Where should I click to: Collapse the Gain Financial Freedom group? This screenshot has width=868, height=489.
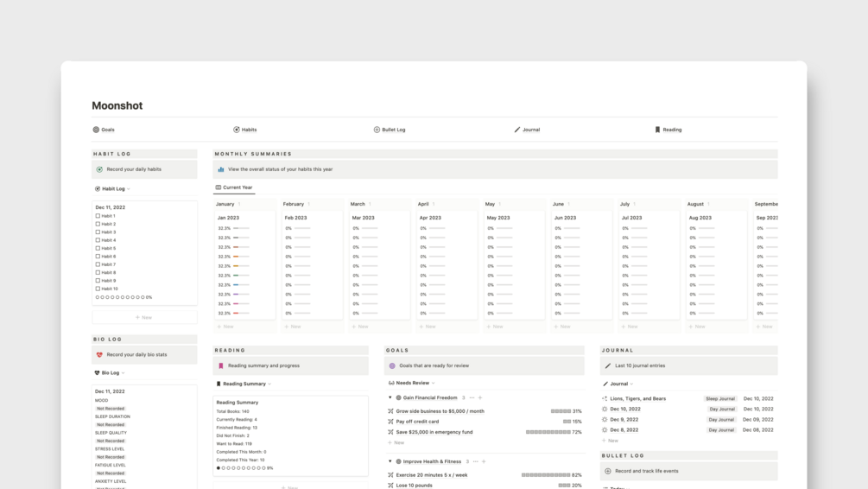click(x=390, y=397)
